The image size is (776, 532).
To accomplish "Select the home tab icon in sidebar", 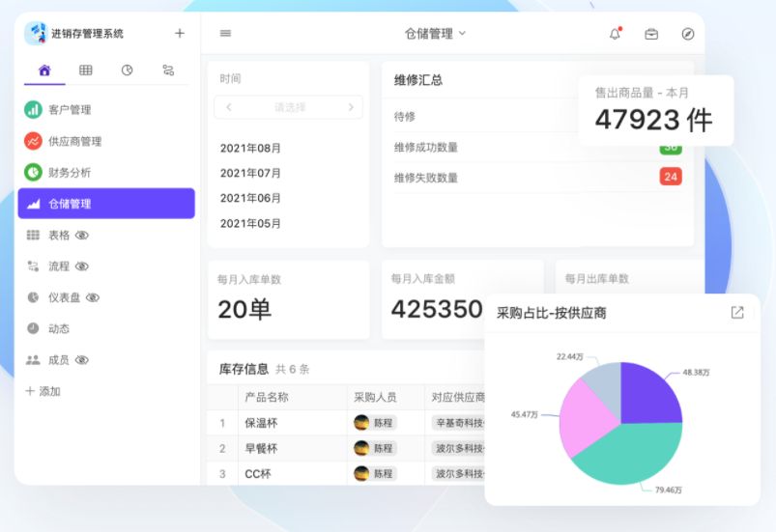I will pyautogui.click(x=44, y=70).
